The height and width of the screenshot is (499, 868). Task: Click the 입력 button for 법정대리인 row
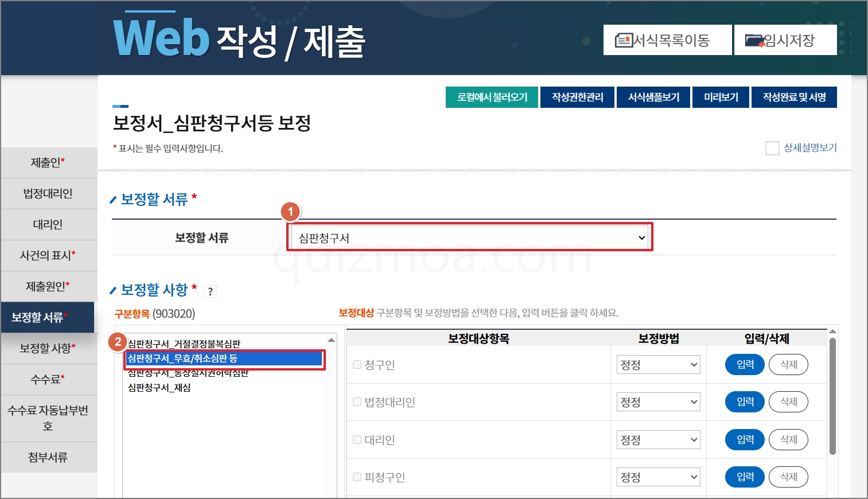click(745, 401)
